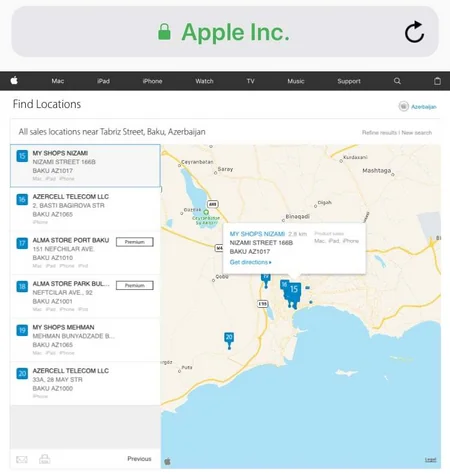Open the Support menu item
The height and width of the screenshot is (474, 450).
[349, 81]
